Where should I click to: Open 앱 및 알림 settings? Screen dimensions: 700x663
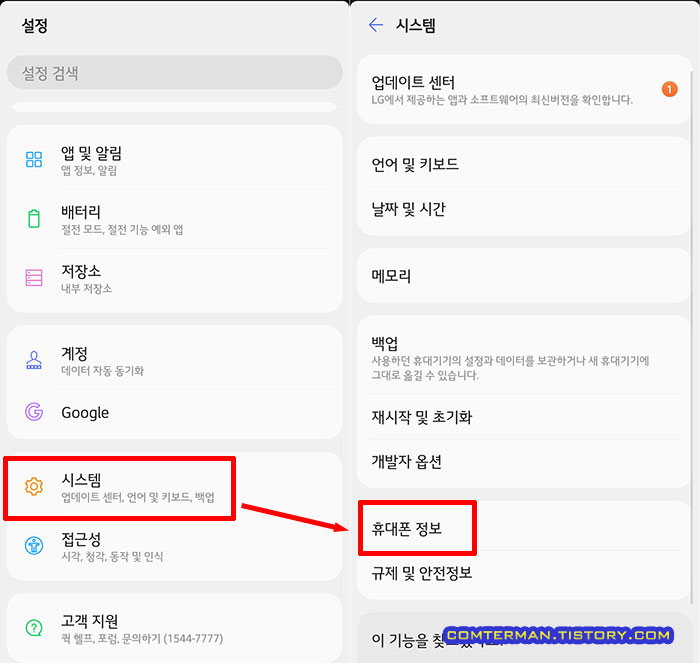point(175,159)
